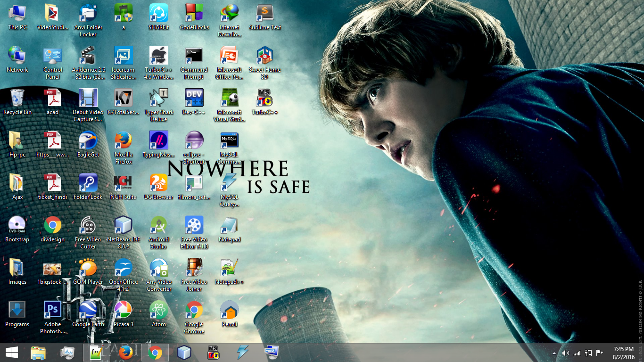Open ticket_hindi PDF file
644x362 pixels.
(53, 187)
